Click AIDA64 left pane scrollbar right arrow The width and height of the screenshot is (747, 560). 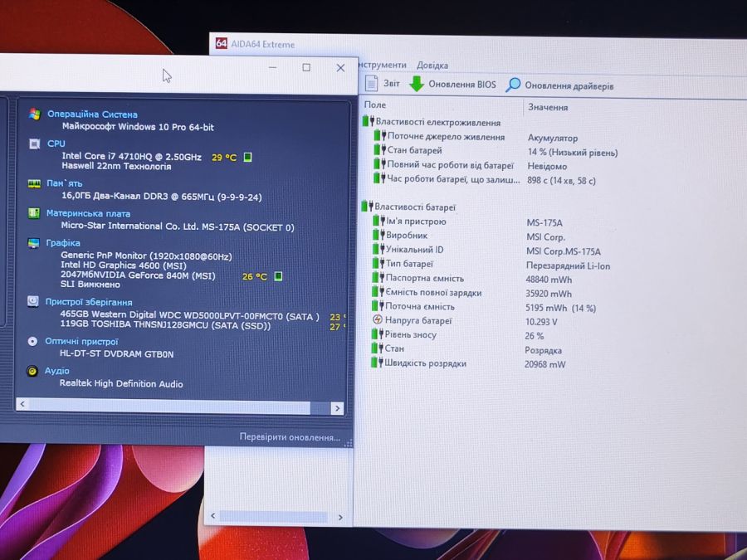tap(340, 517)
